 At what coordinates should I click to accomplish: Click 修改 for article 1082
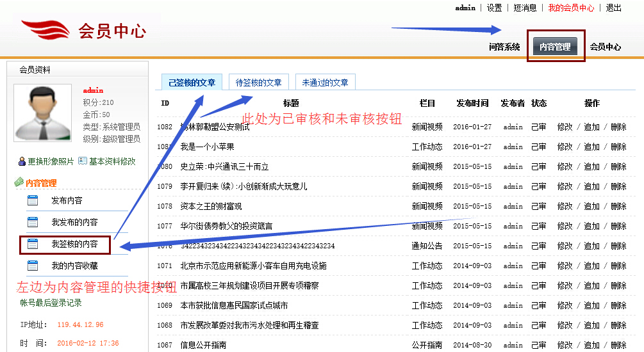tap(565, 127)
